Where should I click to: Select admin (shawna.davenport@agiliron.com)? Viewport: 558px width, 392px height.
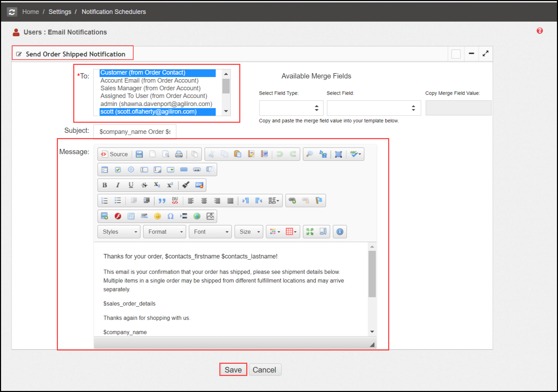coord(158,104)
